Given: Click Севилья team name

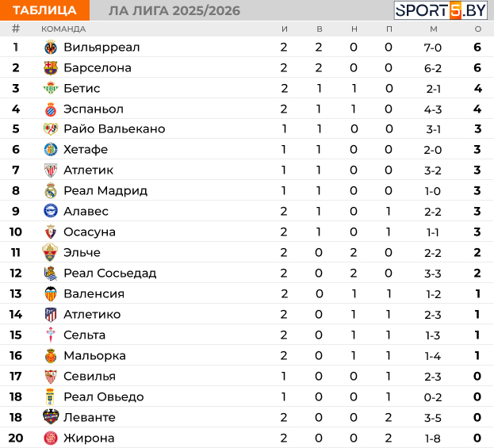Looking at the screenshot, I should coord(90,376).
